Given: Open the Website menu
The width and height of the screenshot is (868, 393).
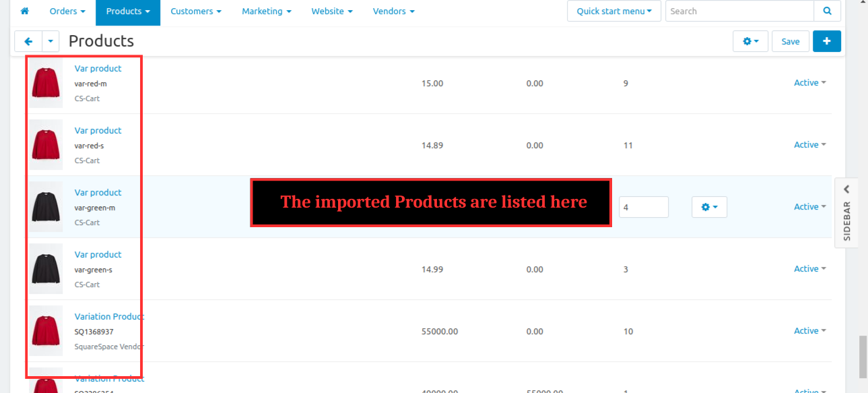Looking at the screenshot, I should pos(332,11).
